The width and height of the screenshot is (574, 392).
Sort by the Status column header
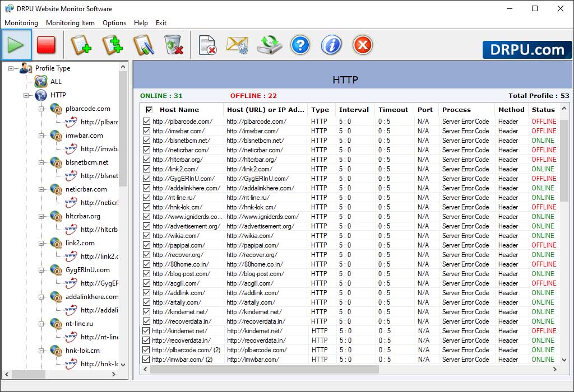tap(543, 110)
